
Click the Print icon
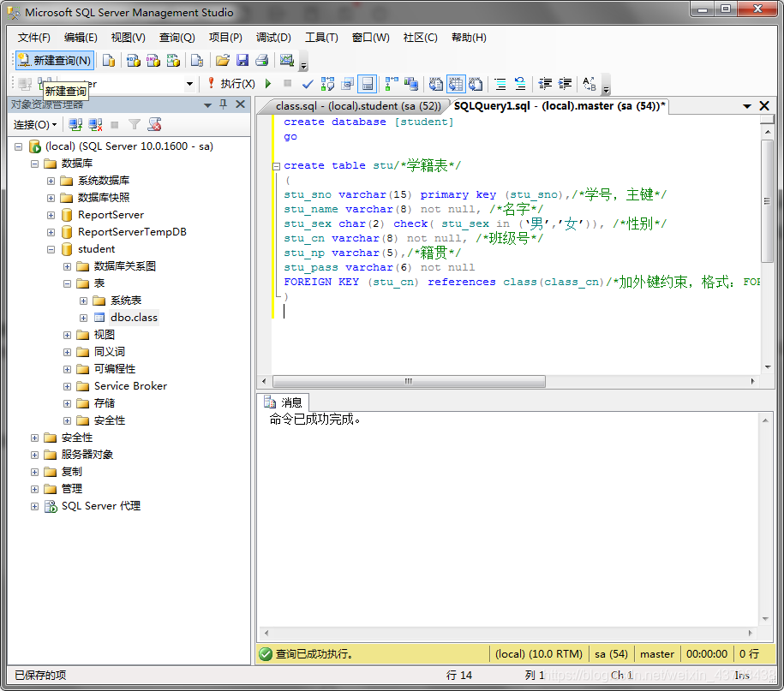point(262,61)
